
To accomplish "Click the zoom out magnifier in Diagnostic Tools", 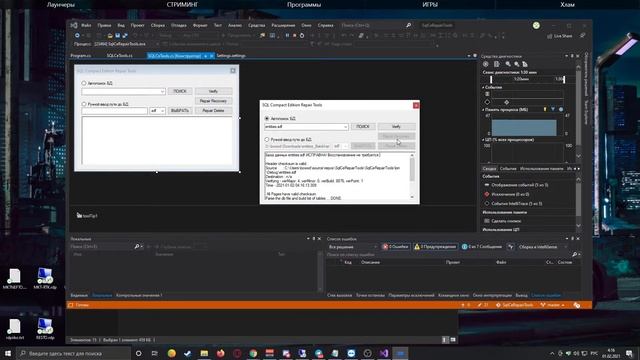I will pos(517,64).
